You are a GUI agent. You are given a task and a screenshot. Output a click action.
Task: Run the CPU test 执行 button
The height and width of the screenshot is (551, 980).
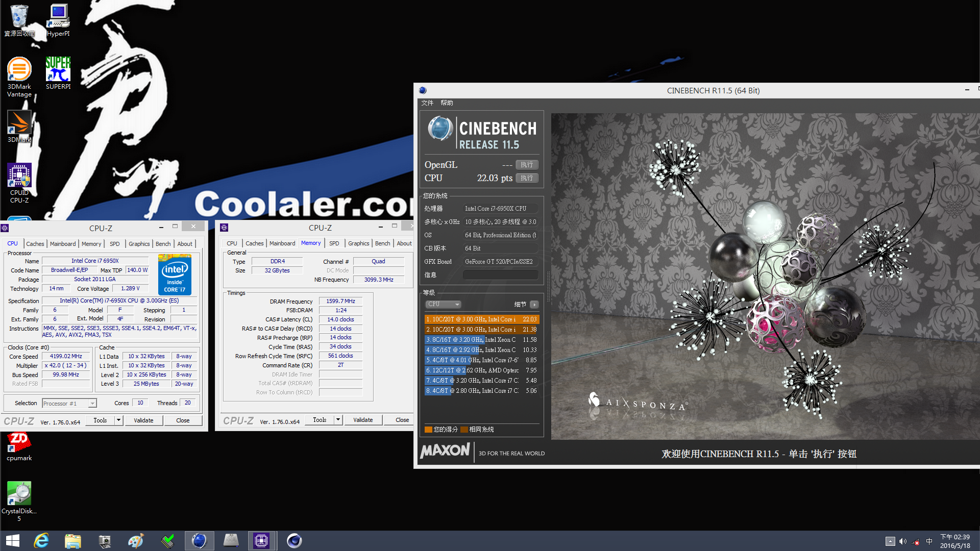[x=527, y=178]
